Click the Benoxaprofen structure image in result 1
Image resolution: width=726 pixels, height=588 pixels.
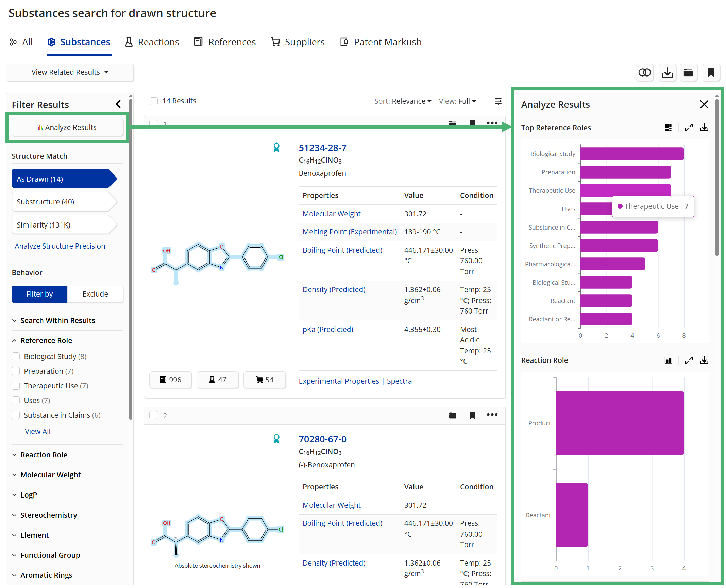point(217,263)
